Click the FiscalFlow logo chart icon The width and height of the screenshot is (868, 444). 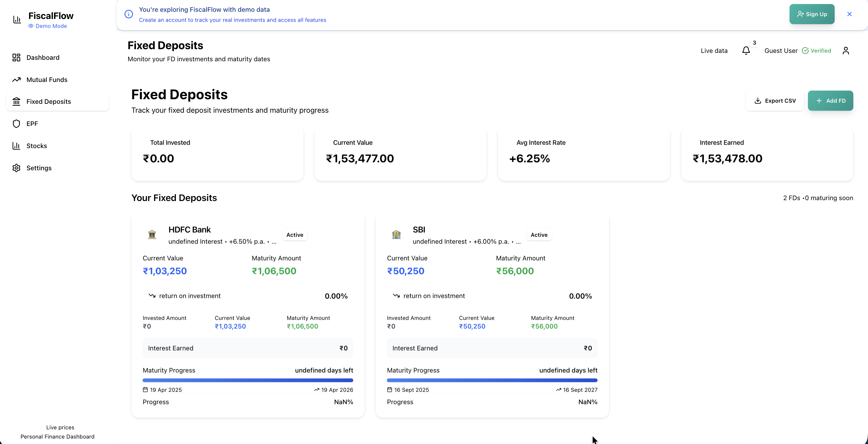click(x=17, y=20)
